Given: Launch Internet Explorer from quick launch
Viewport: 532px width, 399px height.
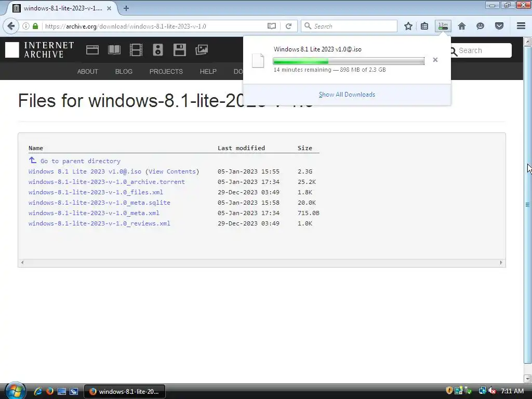Looking at the screenshot, I should pyautogui.click(x=37, y=391).
